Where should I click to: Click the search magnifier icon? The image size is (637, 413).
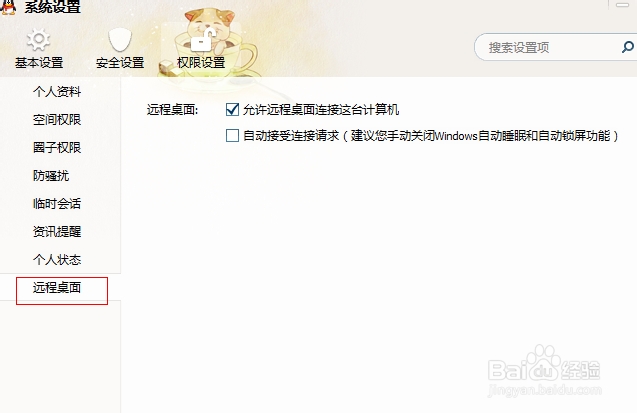coord(627,47)
